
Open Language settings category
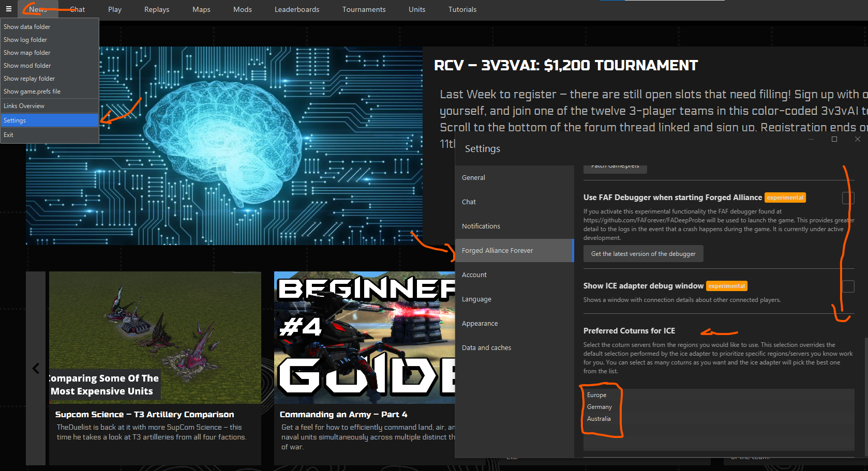coord(514,299)
